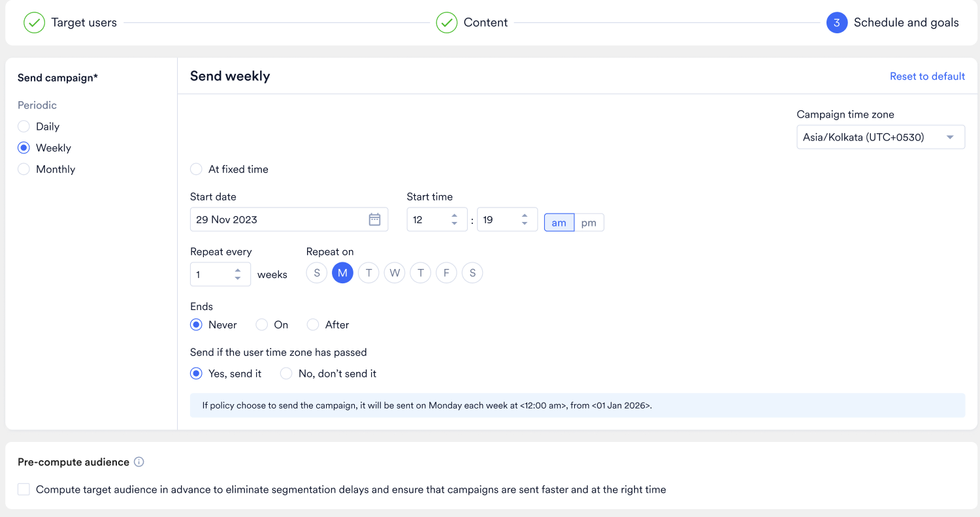Image resolution: width=980 pixels, height=517 pixels.
Task: Choose No, don't send it option
Action: (286, 373)
